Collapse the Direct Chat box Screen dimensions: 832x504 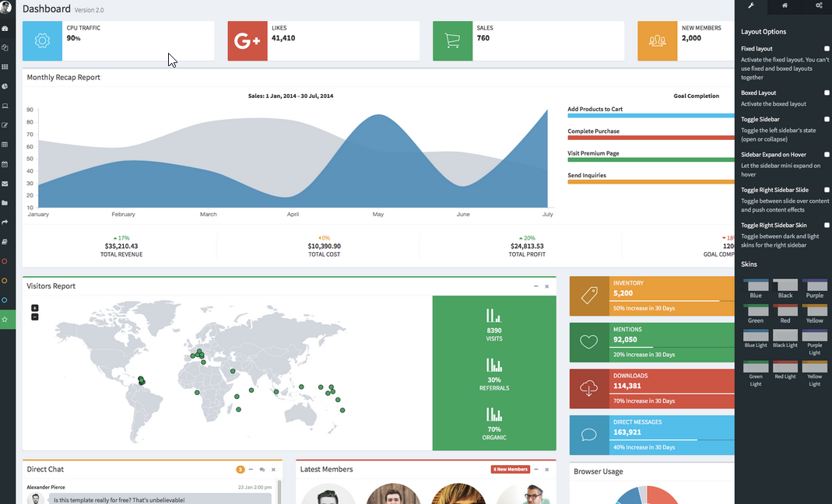click(251, 470)
